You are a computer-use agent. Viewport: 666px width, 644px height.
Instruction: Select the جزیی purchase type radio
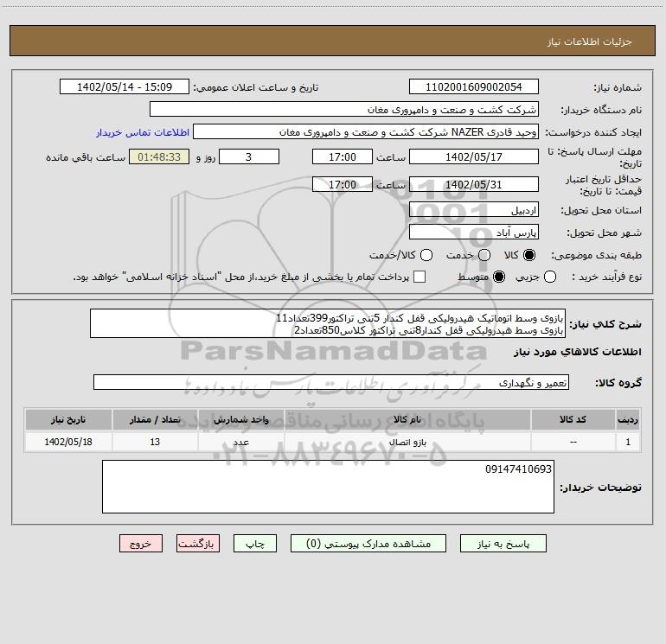(x=549, y=277)
